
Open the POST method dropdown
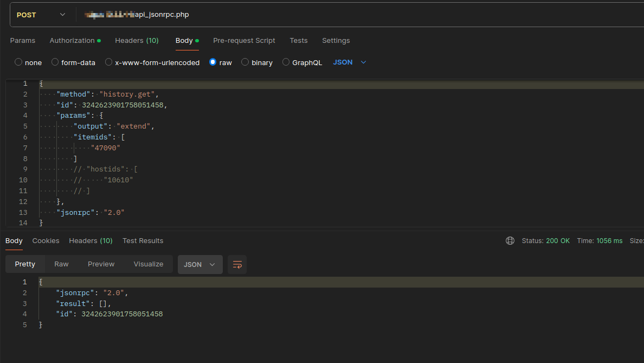coord(41,15)
